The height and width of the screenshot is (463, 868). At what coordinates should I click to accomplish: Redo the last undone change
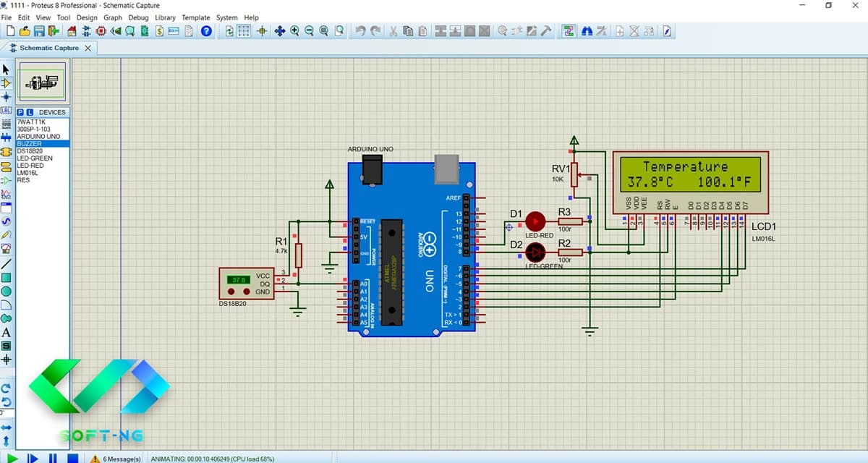tap(375, 31)
